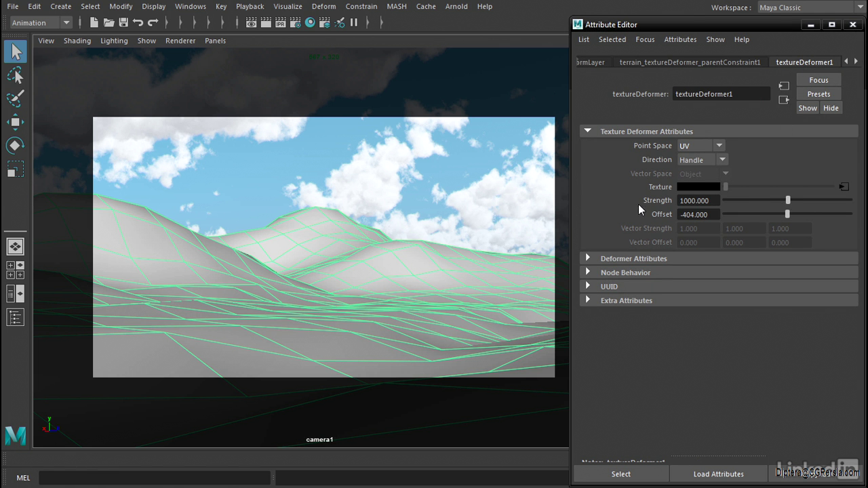Open the MASH menu
The width and height of the screenshot is (868, 488).
point(397,6)
